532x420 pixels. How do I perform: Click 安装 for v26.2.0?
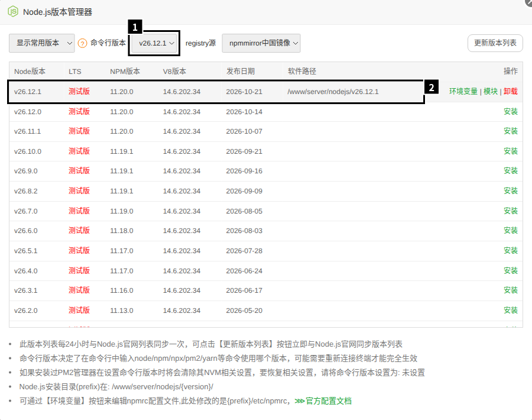[x=511, y=311]
